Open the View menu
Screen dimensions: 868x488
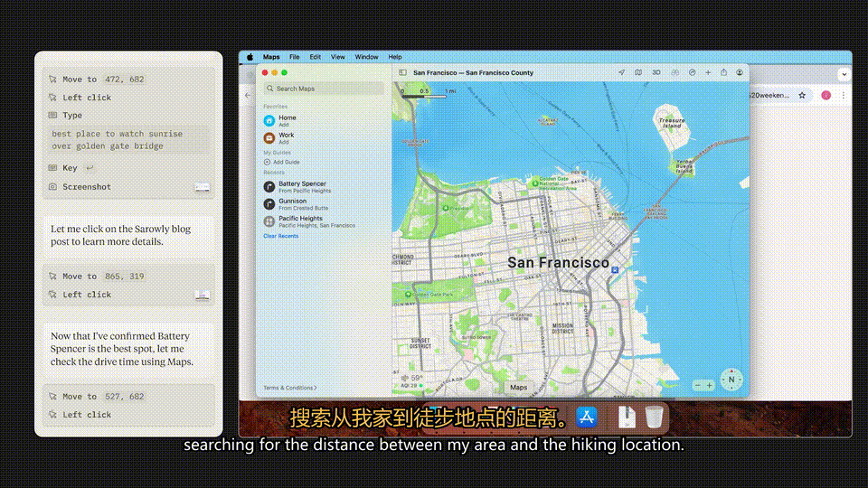coord(337,57)
